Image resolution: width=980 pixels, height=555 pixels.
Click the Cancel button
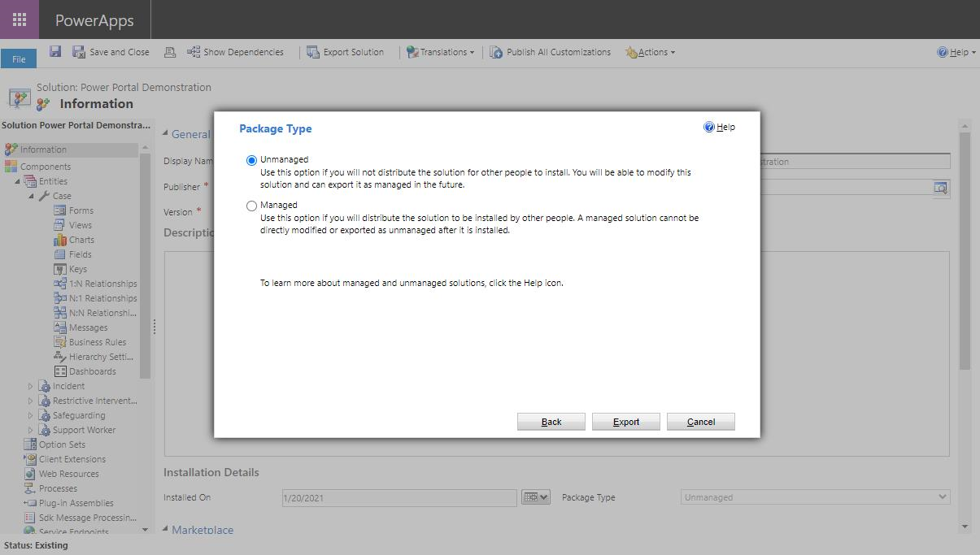[x=701, y=422]
